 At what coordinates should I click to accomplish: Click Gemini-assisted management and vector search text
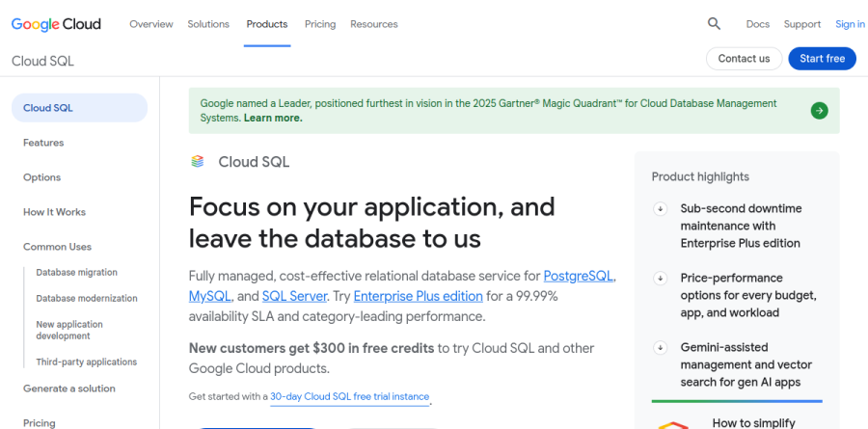coord(746,364)
